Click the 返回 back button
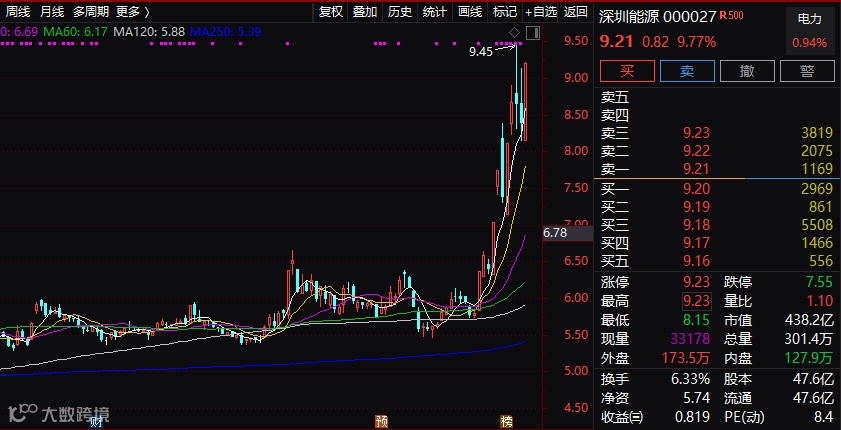Screen dimensions: 841x430 [x=576, y=11]
